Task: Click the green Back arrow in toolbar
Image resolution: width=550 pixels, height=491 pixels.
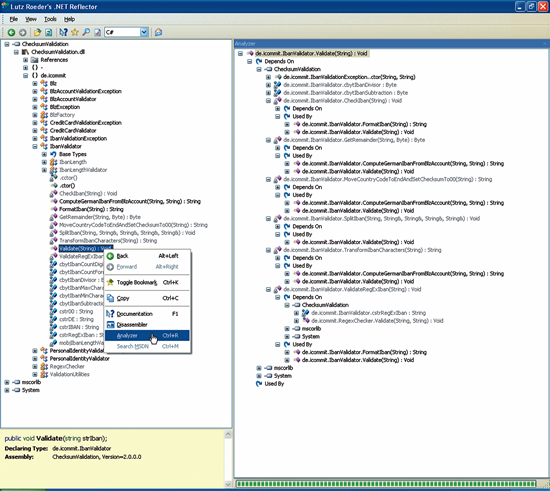Action: pos(11,32)
